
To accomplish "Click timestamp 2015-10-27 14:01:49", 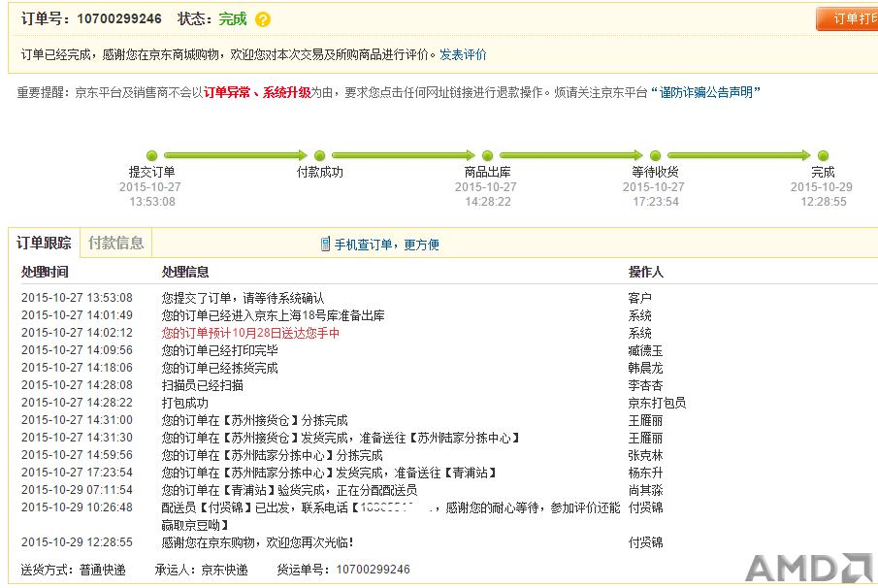I will tap(77, 315).
